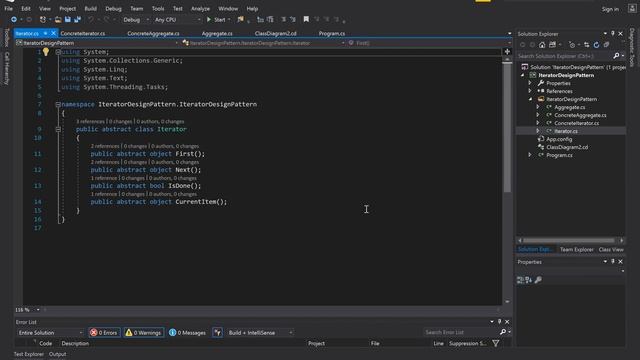640x360 pixels.
Task: Select App.config in Solution Explorer
Action: (x=559, y=139)
